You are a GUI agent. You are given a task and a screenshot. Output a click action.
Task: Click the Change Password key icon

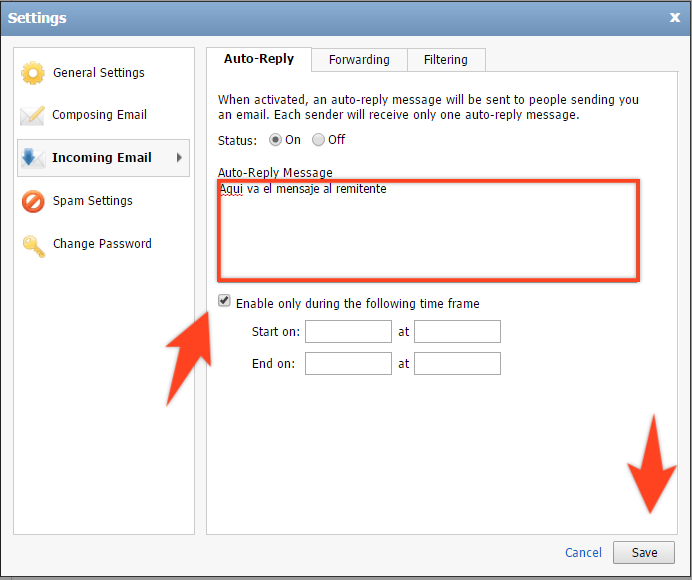pyautogui.click(x=34, y=246)
